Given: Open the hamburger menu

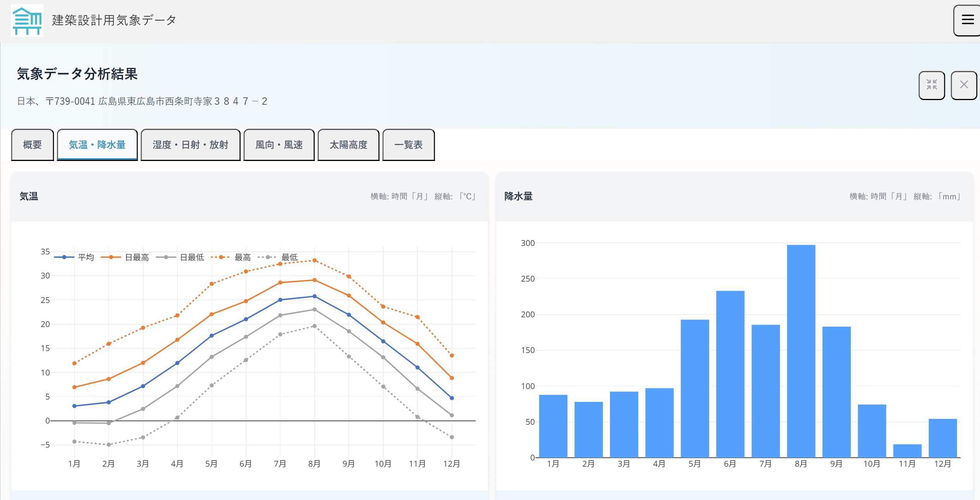Looking at the screenshot, I should coord(967,20).
